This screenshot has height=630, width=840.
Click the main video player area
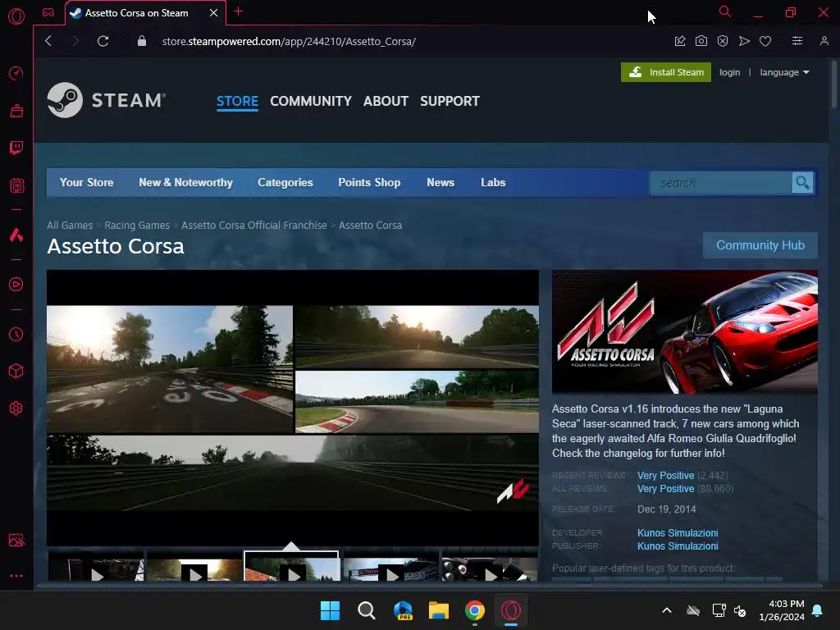tap(293, 408)
